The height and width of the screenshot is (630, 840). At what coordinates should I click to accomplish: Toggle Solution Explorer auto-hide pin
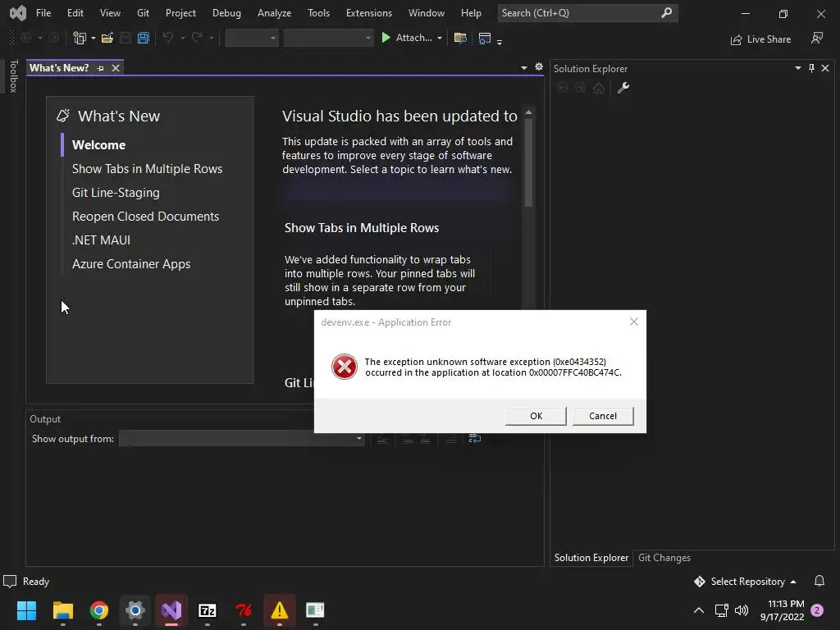click(x=811, y=68)
